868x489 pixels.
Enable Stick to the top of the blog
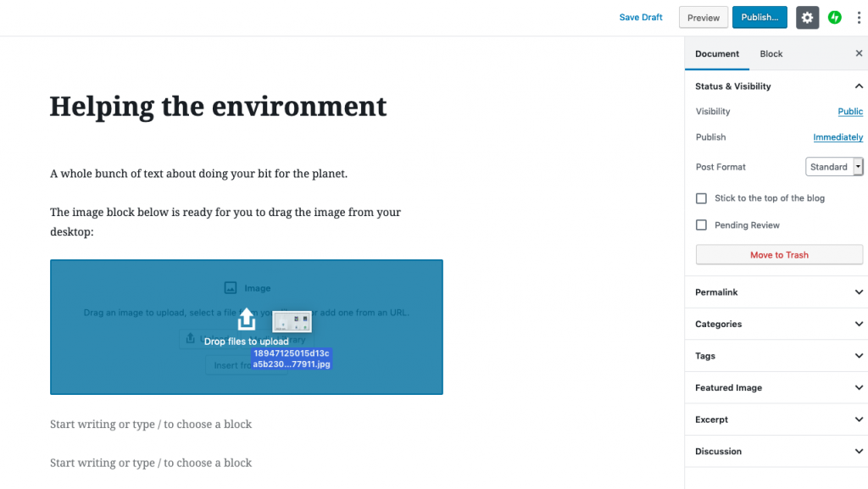click(701, 198)
